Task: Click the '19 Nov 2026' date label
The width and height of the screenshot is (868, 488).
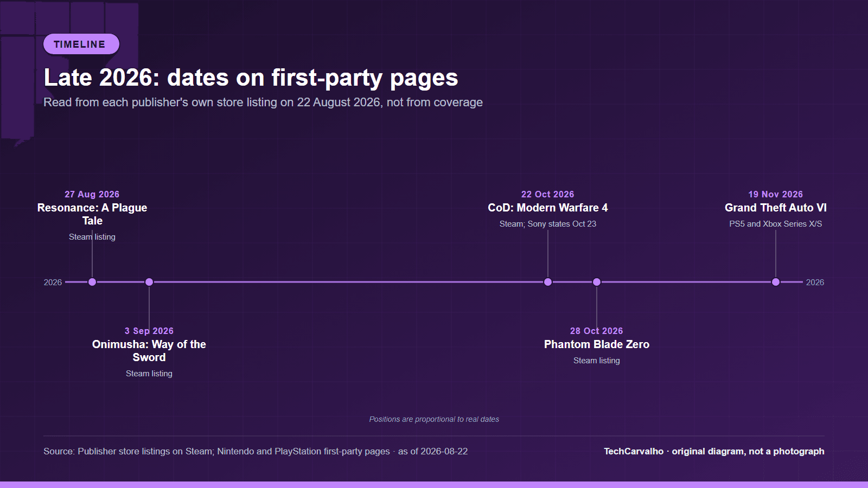Action: (x=776, y=194)
